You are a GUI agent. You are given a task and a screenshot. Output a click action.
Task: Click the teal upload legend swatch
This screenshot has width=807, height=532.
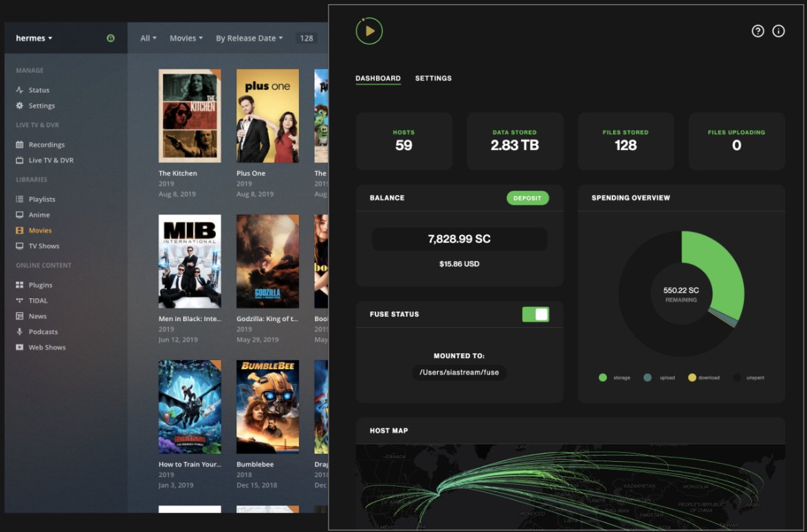[648, 377]
